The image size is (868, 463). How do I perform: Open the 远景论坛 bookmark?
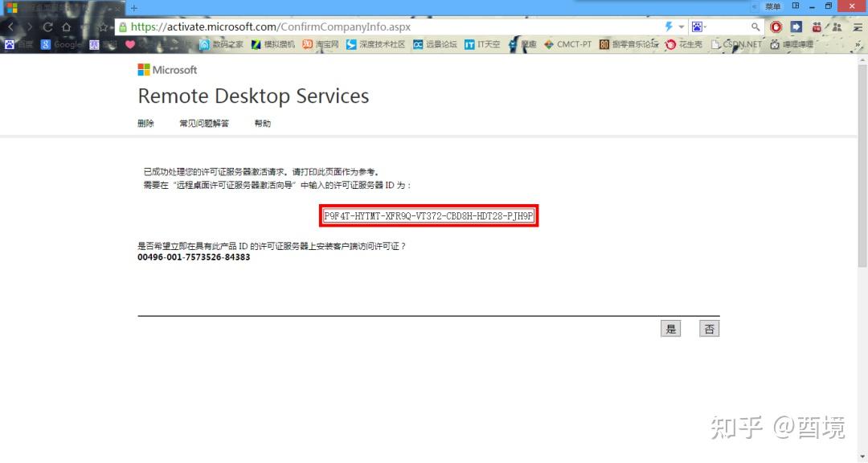pyautogui.click(x=435, y=44)
